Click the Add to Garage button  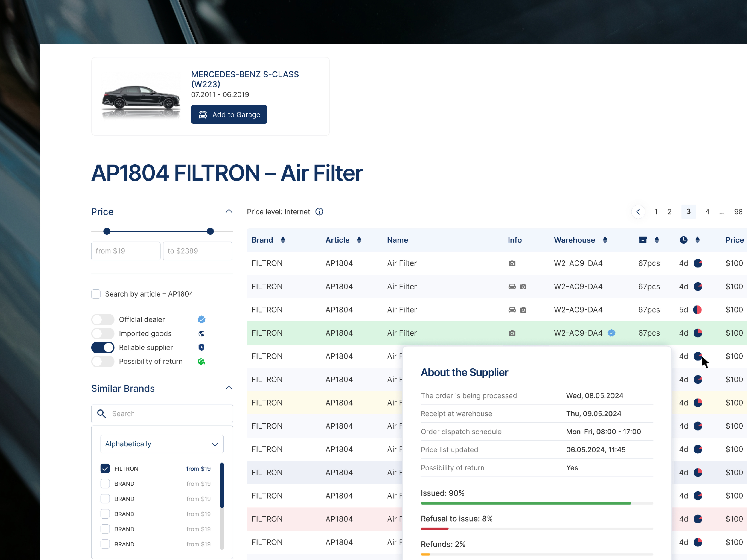229,114
